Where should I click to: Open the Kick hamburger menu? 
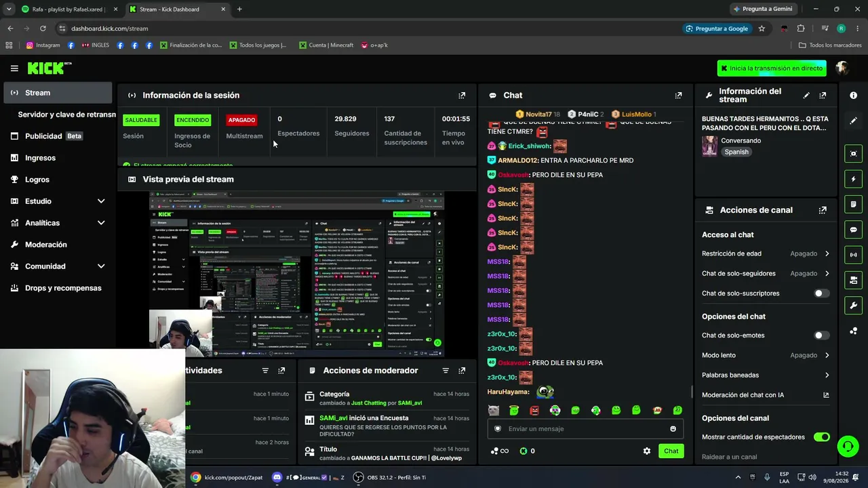coord(14,68)
